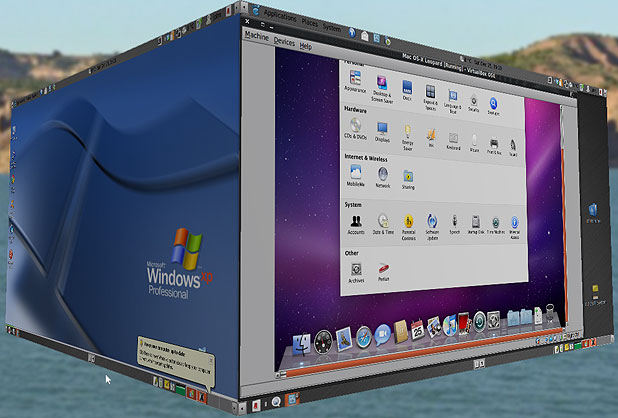Viewport: 618px width, 418px height.
Task: Open CDs & DVDs preferences
Action: (356, 129)
